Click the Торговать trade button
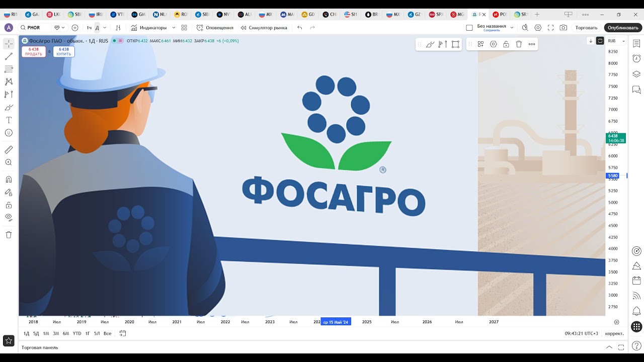Image resolution: width=644 pixels, height=362 pixels. [x=587, y=28]
